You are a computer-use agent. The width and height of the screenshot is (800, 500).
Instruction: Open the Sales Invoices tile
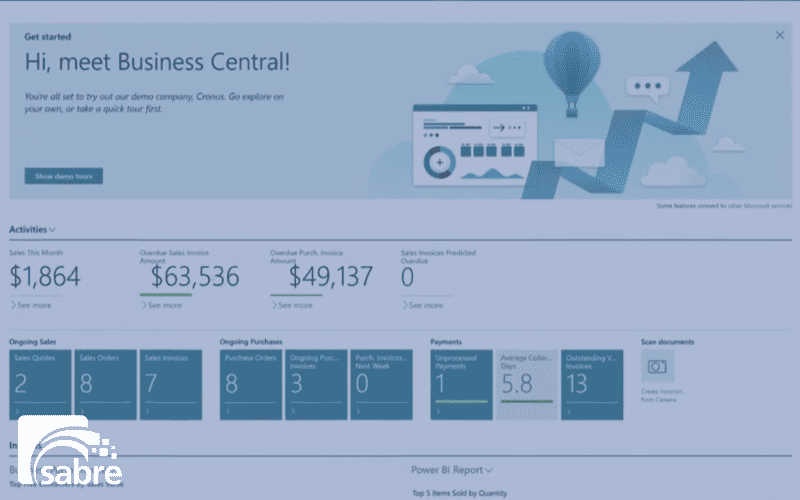(x=171, y=385)
